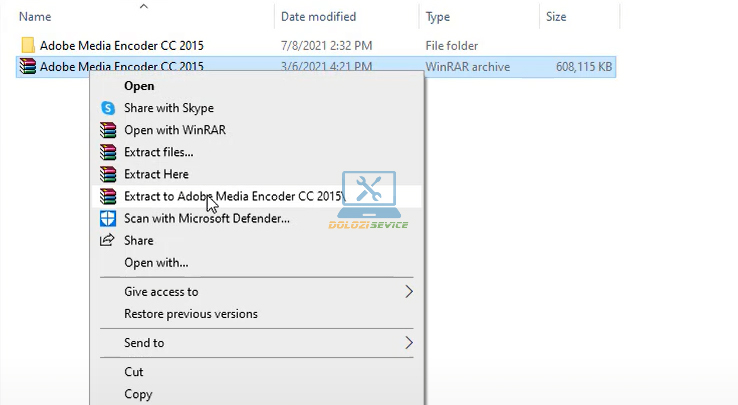Viewport: 738px width, 405px height.
Task: Select Restore previous versions
Action: point(190,314)
